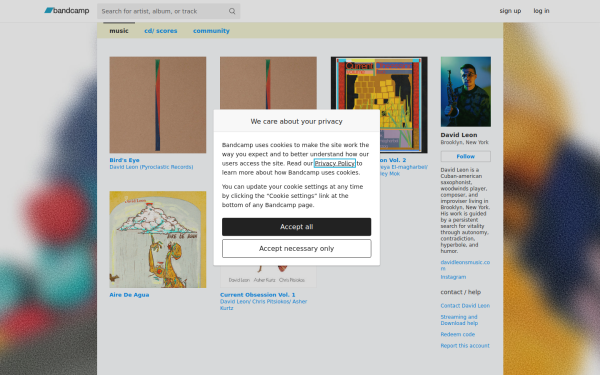Viewport: 600px width, 375px height.
Task: Click the David Leon artist name
Action: (x=459, y=135)
